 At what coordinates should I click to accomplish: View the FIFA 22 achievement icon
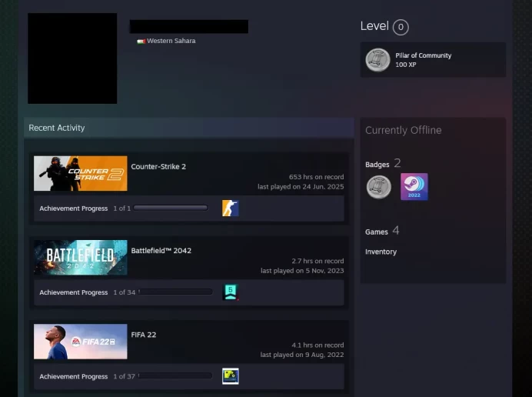pyautogui.click(x=231, y=376)
